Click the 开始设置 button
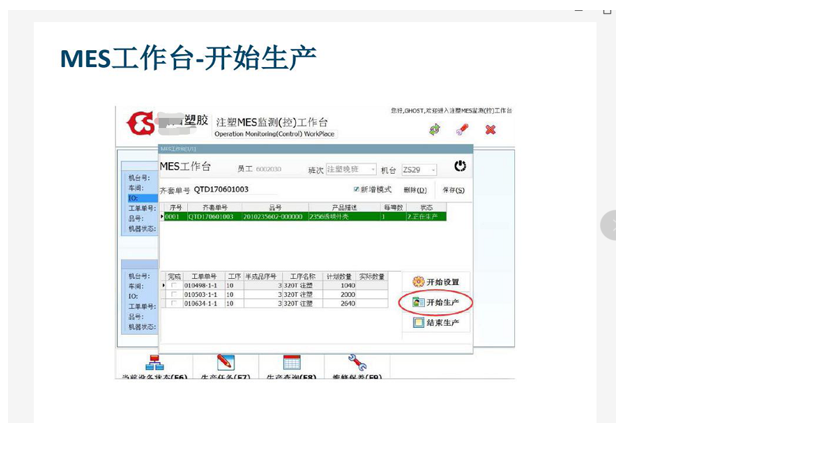Viewport: 833px width, 468px height. 436,282
